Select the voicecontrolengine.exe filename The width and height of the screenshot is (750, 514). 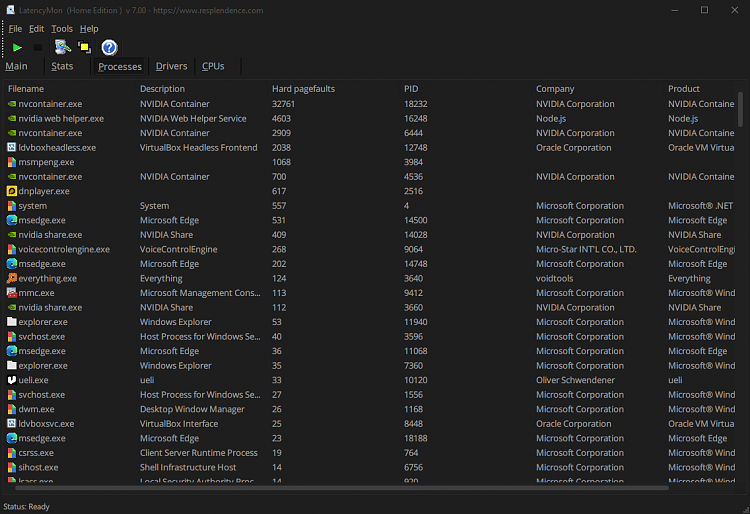pyautogui.click(x=64, y=249)
